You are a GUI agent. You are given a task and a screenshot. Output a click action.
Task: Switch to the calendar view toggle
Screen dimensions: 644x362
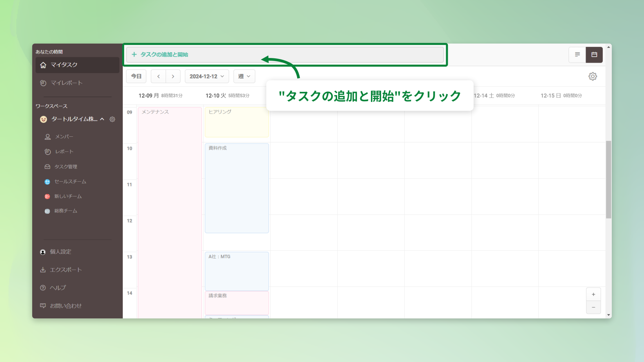pyautogui.click(x=594, y=55)
